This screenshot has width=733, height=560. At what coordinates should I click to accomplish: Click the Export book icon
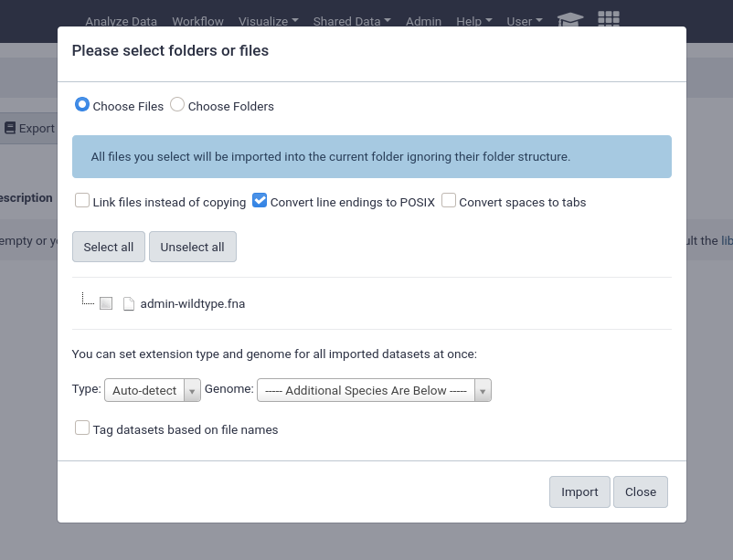(10, 128)
